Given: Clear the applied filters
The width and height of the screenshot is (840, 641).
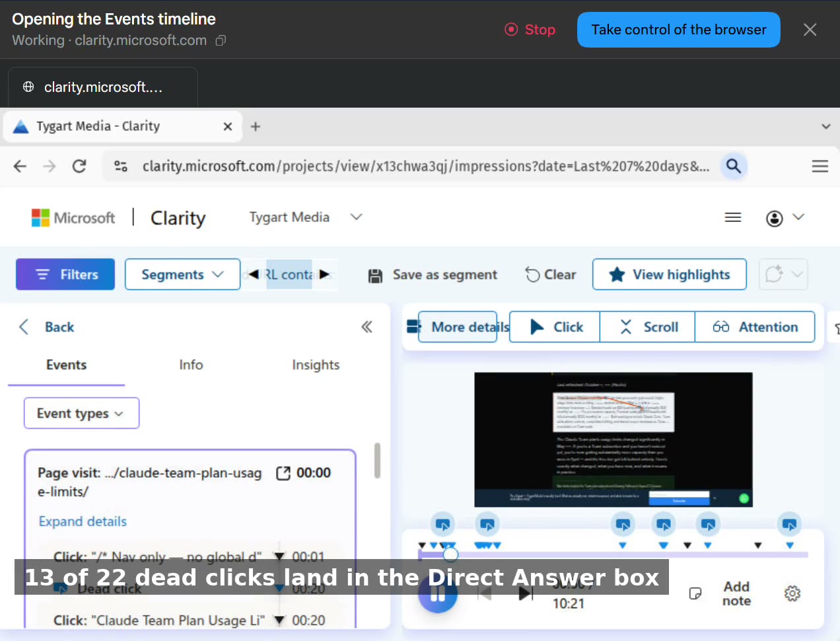Looking at the screenshot, I should tap(551, 274).
